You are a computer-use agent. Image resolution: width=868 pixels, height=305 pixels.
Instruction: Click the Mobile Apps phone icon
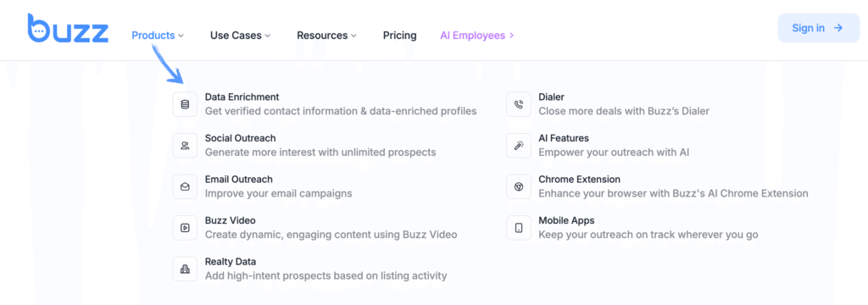click(x=519, y=228)
